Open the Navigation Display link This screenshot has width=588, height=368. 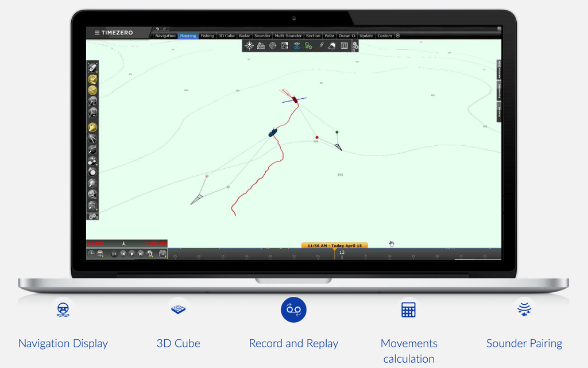[63, 343]
